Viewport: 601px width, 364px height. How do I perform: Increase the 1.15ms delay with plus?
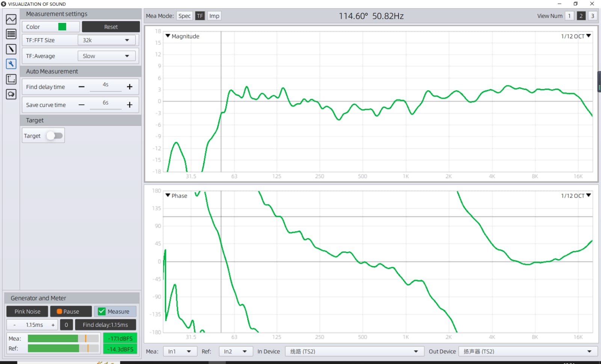pyautogui.click(x=53, y=325)
